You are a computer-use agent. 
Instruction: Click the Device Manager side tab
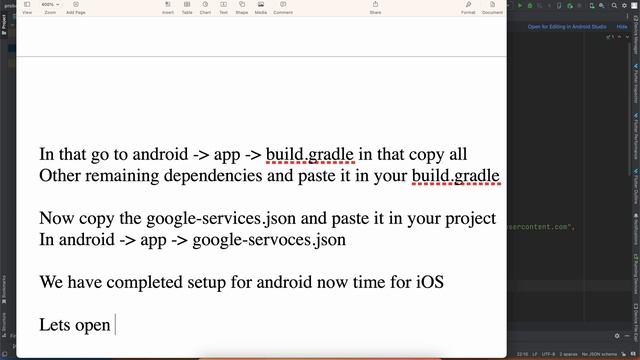(x=636, y=35)
